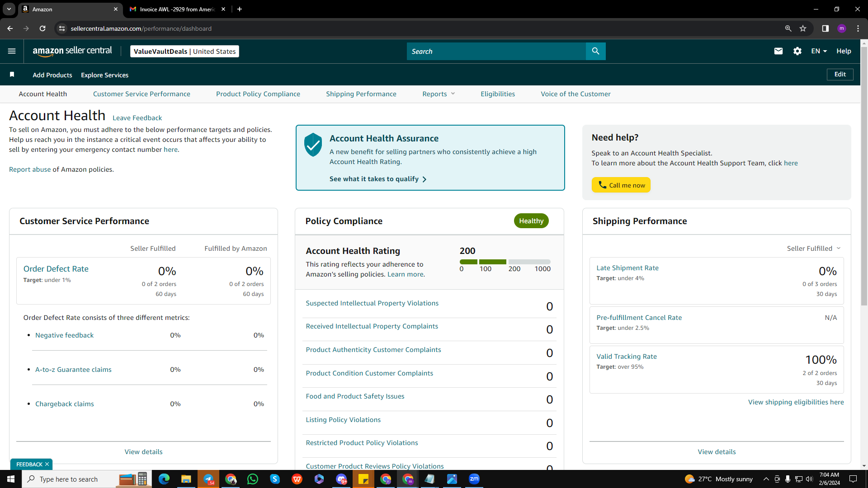Click Add Products in the top bar
This screenshot has height=488, width=868.
52,75
